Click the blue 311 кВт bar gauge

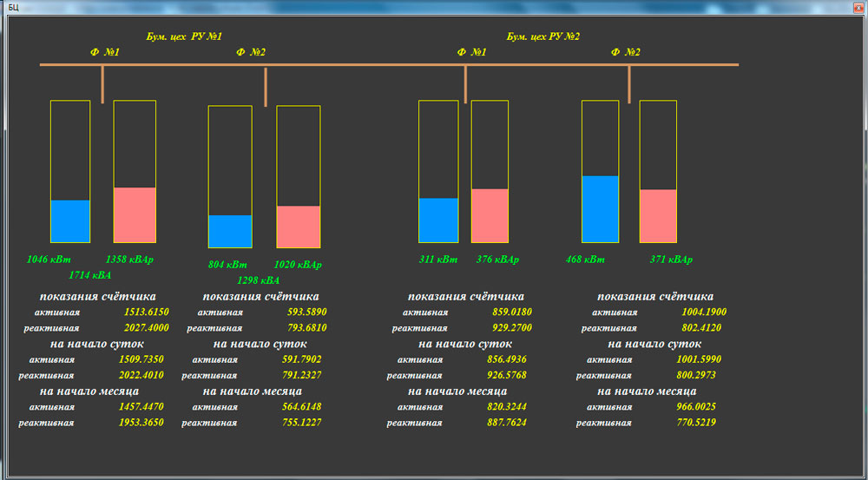[438, 220]
